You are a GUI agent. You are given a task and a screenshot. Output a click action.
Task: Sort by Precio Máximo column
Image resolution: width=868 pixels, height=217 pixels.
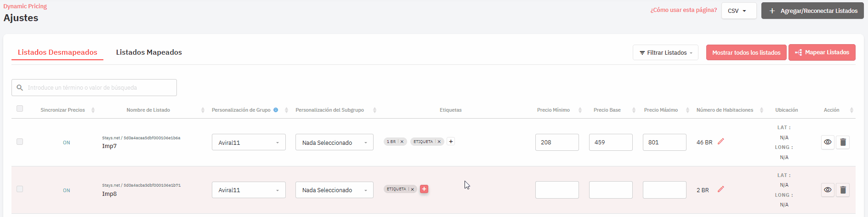(x=687, y=110)
